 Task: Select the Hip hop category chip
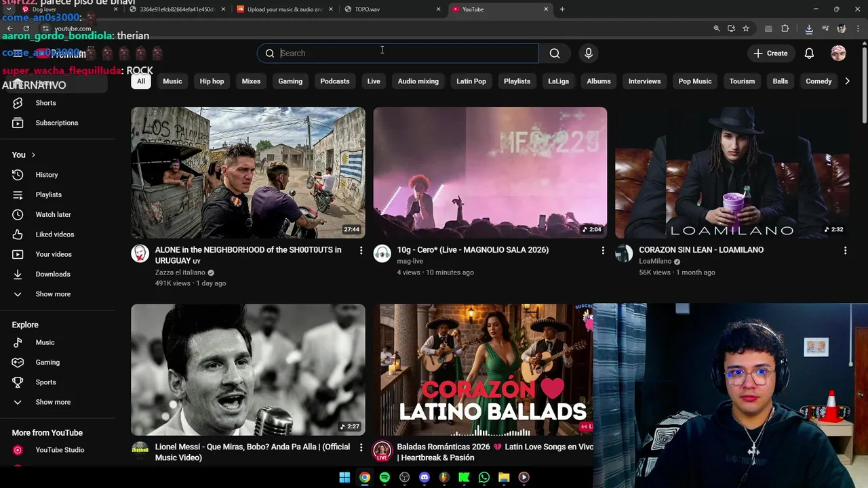212,81
